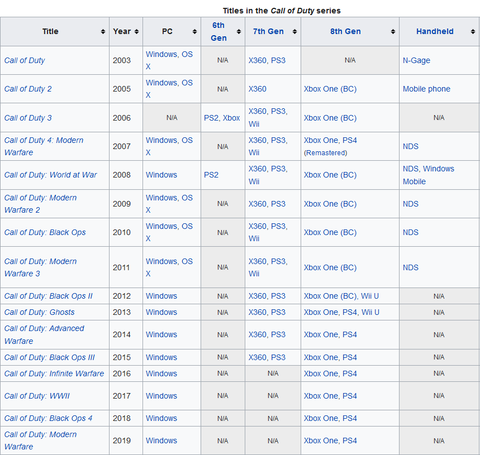480x455 pixels.
Task: Click PS4 in the Black Ops III row
Action: tap(350, 357)
